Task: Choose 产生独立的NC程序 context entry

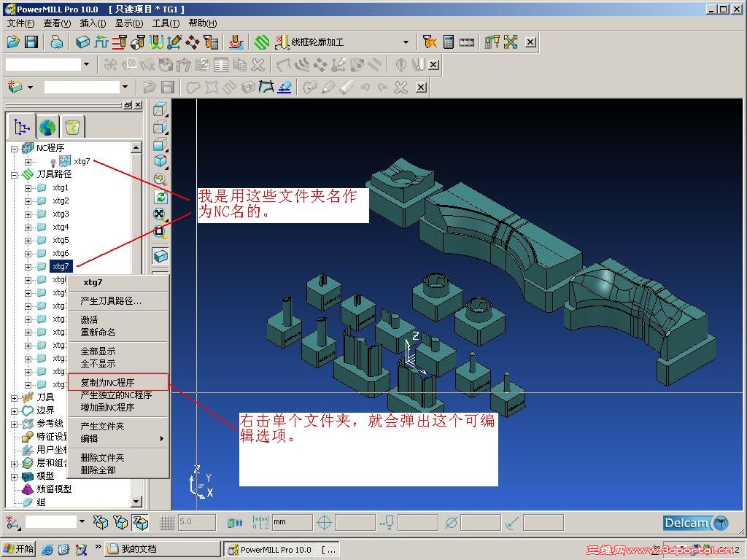Action: tap(118, 395)
